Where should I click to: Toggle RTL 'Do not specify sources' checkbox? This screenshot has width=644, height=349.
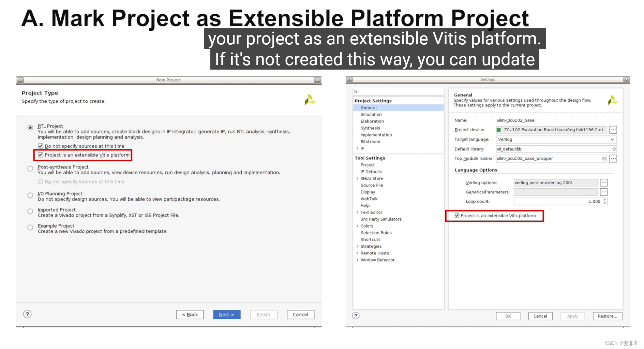41,146
